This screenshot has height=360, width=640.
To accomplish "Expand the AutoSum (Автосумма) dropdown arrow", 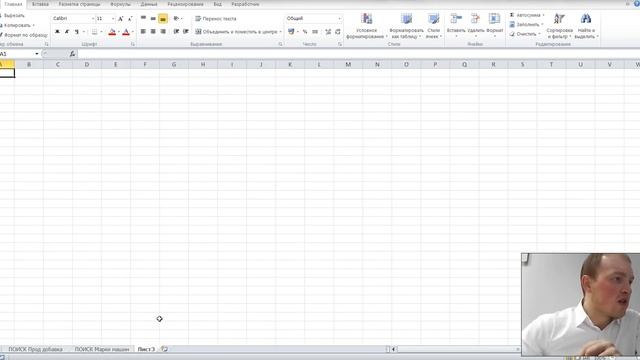I will 543,15.
